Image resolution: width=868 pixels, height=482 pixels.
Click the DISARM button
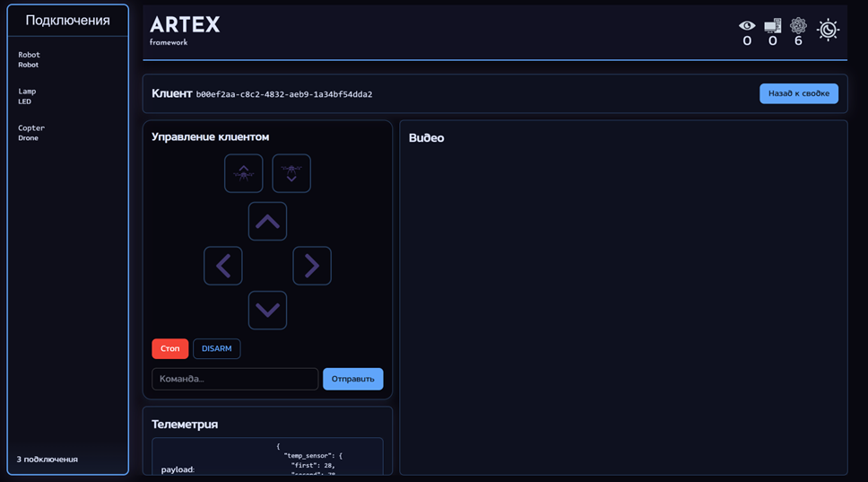click(x=216, y=348)
